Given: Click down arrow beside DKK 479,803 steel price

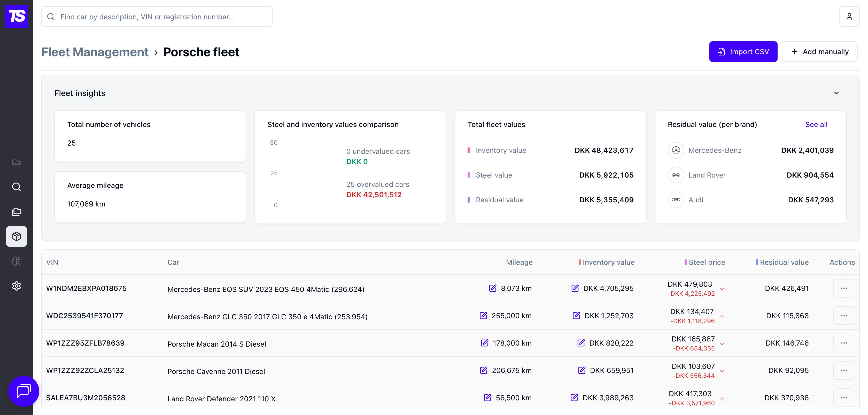Looking at the screenshot, I should click(722, 289).
